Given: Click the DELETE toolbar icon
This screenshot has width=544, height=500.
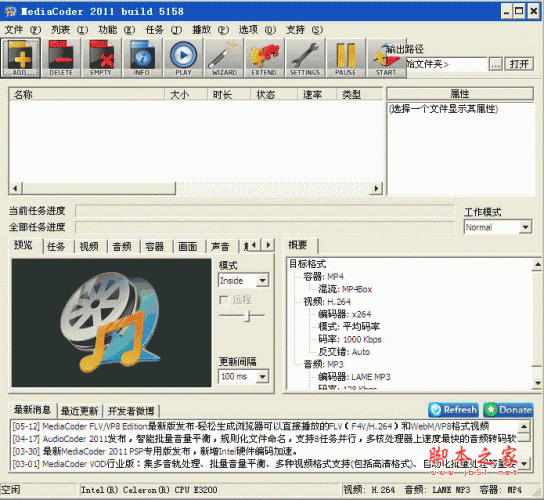Looking at the screenshot, I should pyautogui.click(x=61, y=58).
